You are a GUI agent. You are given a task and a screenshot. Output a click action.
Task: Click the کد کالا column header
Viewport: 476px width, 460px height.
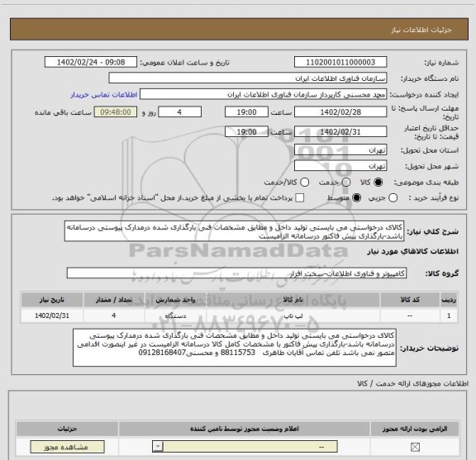pyautogui.click(x=410, y=300)
